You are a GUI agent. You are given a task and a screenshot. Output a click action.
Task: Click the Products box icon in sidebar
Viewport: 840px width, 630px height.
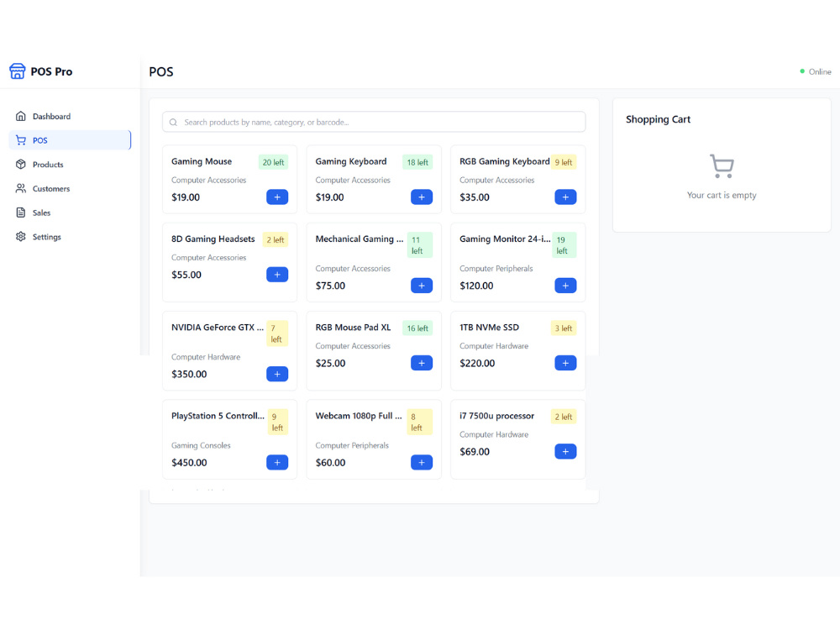tap(21, 165)
